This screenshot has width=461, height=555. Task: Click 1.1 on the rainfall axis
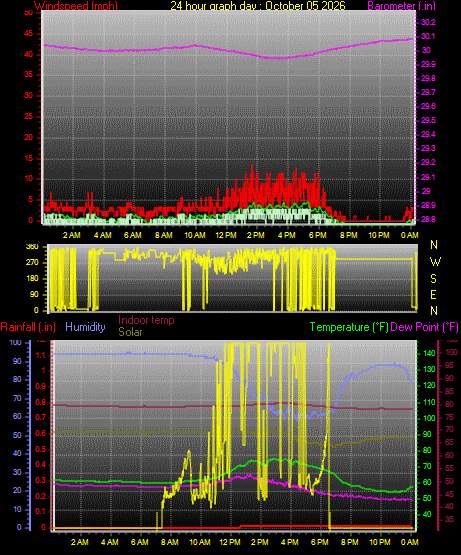click(x=40, y=355)
